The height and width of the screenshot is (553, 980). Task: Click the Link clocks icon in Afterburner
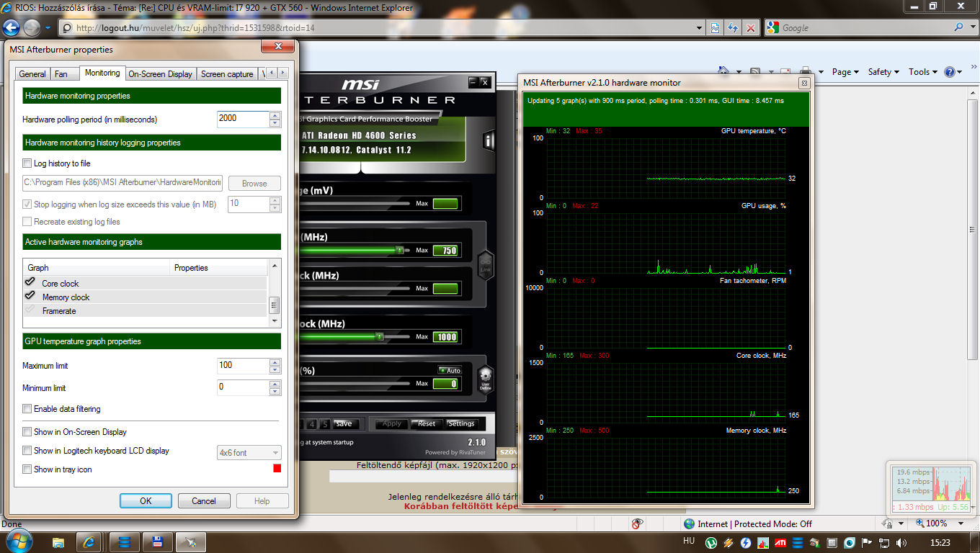pos(486,266)
